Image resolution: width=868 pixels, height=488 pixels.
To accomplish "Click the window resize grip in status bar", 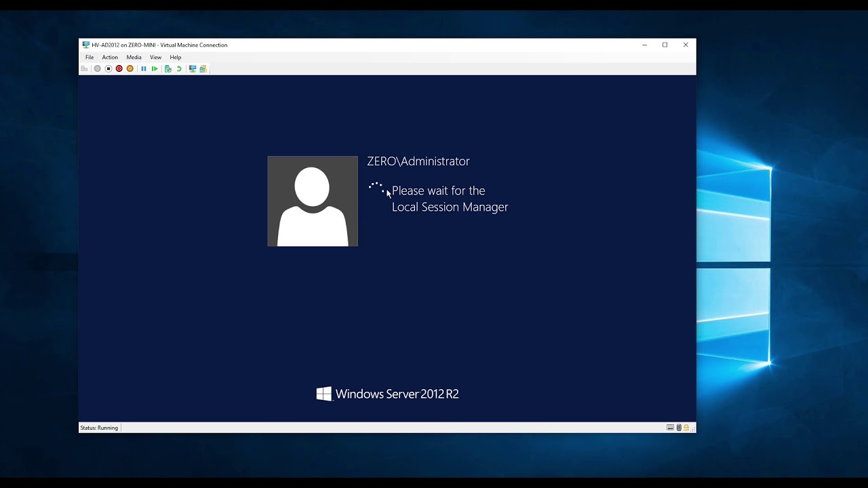I will (693, 429).
